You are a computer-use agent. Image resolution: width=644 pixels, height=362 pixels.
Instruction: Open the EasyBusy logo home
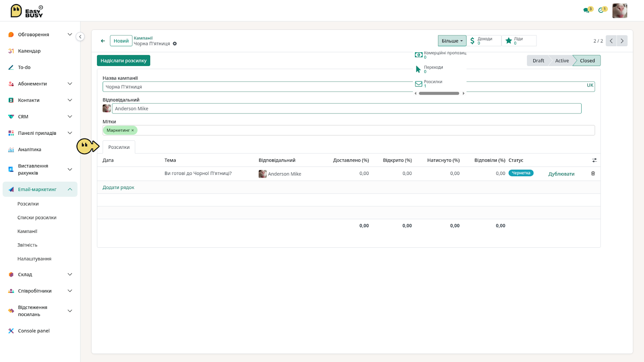27,11
